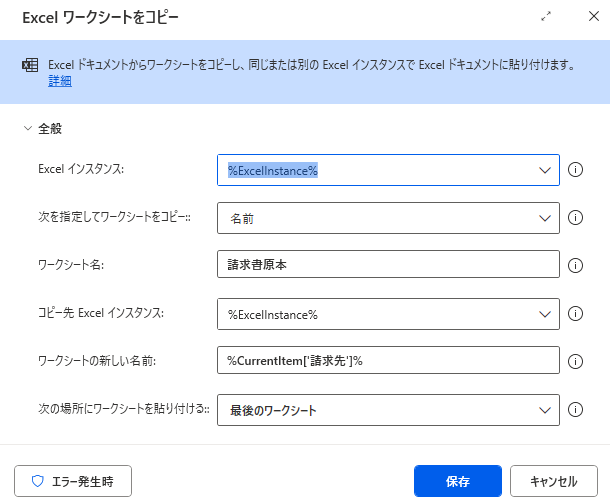The image size is (610, 503).
Task: Open the 詳細 link
Action: pyautogui.click(x=60, y=81)
